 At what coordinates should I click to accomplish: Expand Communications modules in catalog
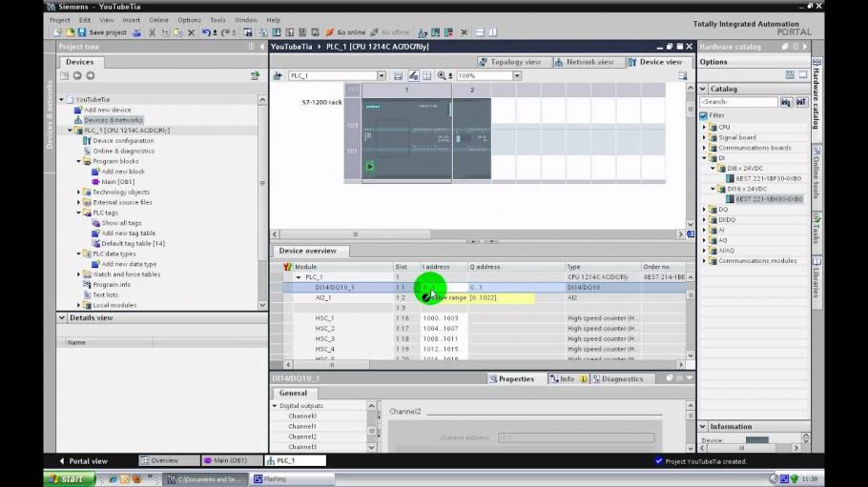coord(705,261)
